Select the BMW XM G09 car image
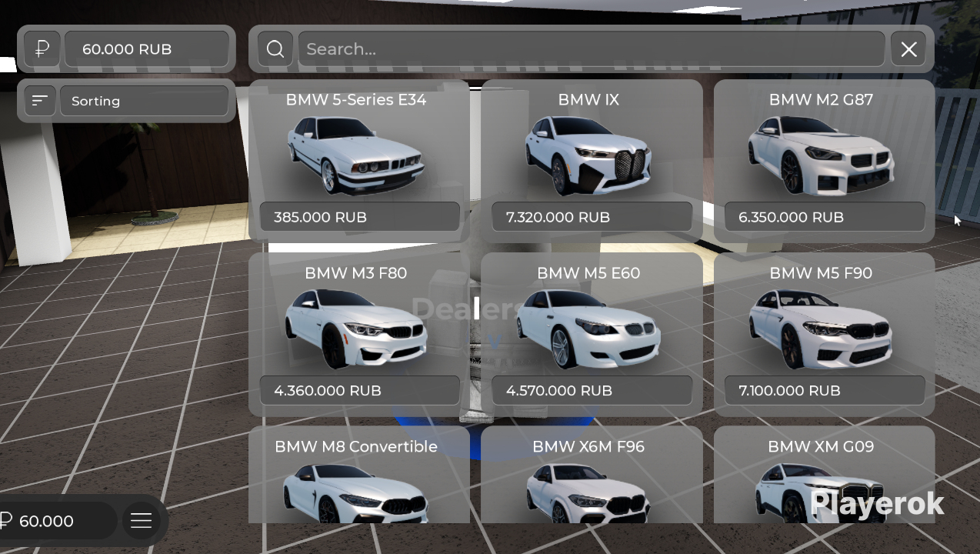This screenshot has height=554, width=980. [x=822, y=492]
